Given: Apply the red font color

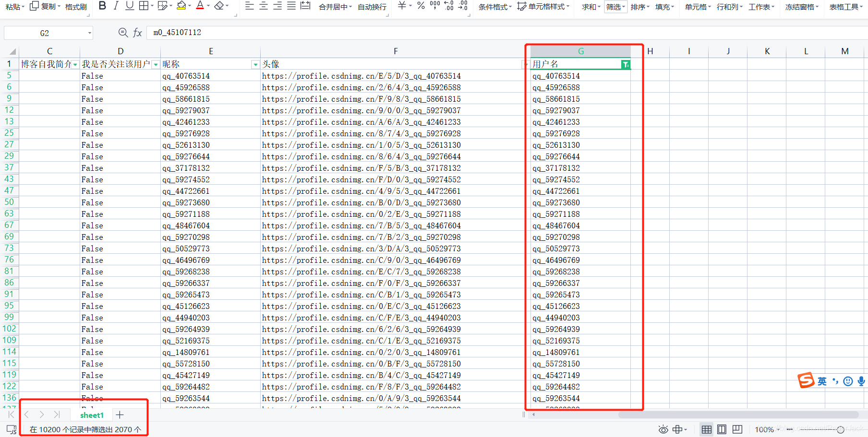Looking at the screenshot, I should point(200,6).
